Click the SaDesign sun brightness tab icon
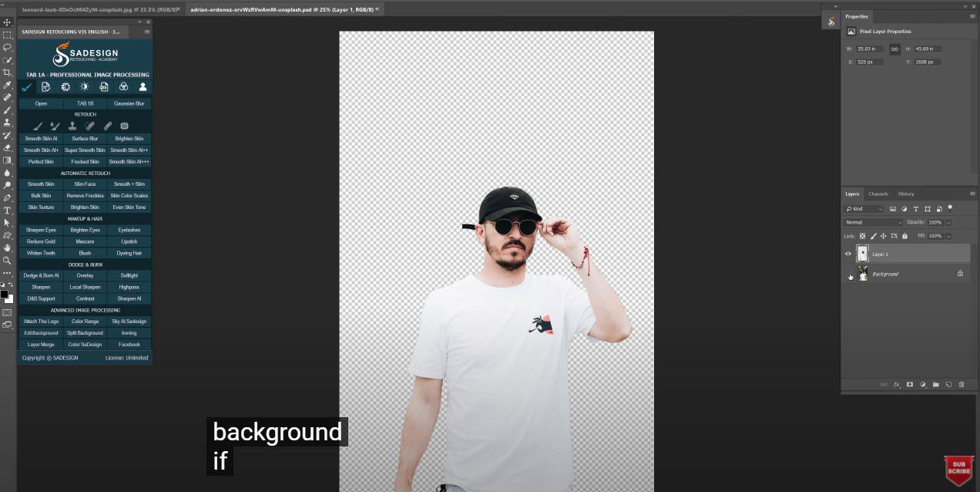The height and width of the screenshot is (492, 980). (85, 87)
